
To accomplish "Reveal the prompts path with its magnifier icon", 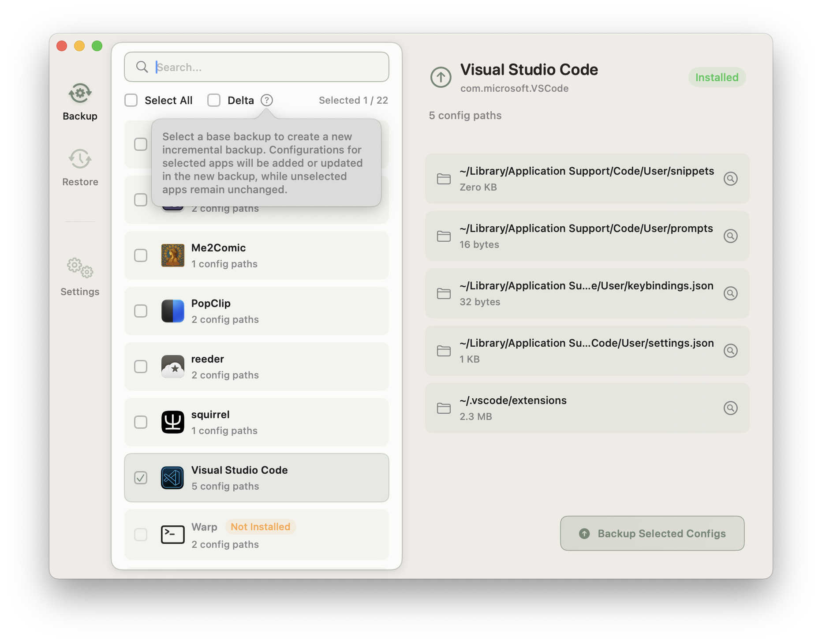I will 731,236.
